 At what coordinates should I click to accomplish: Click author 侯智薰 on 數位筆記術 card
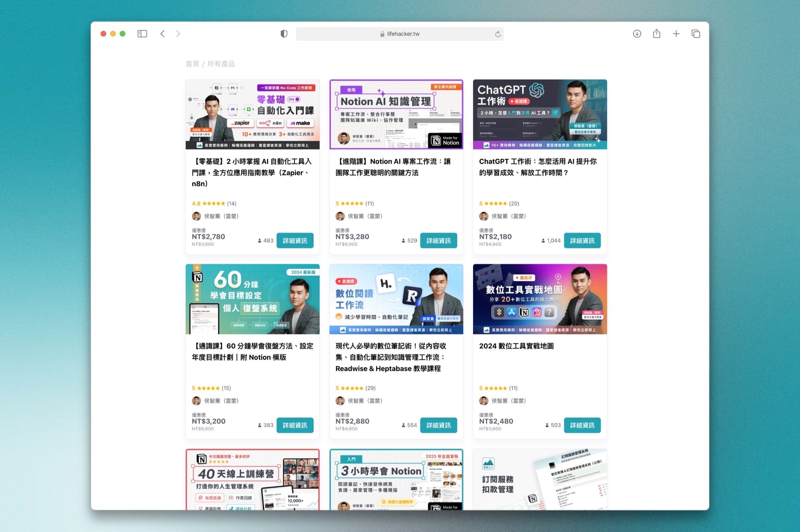click(365, 401)
